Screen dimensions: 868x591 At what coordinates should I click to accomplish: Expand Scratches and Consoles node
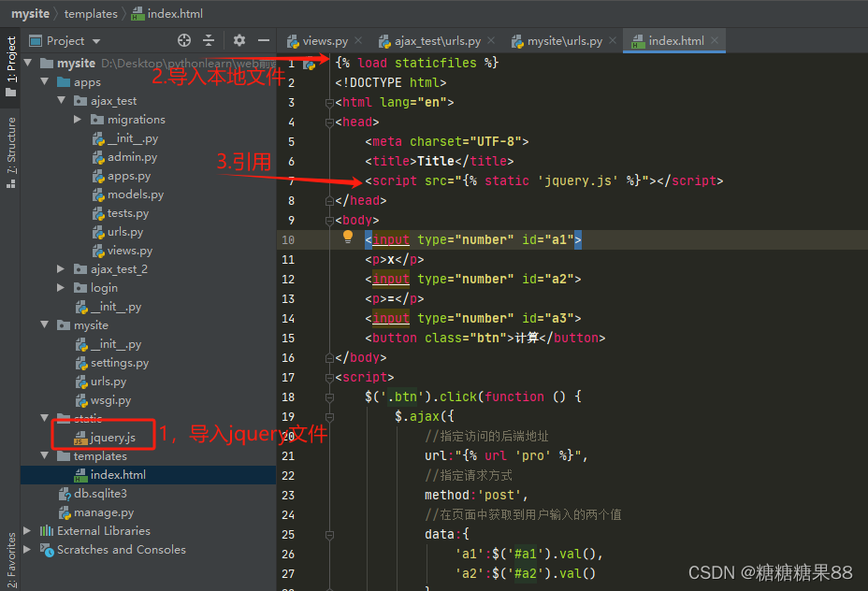(x=27, y=550)
